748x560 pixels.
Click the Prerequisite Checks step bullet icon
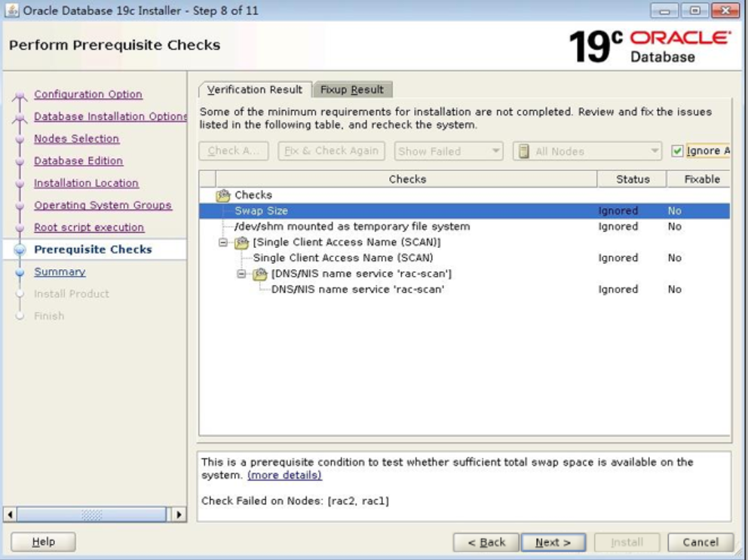coord(20,249)
